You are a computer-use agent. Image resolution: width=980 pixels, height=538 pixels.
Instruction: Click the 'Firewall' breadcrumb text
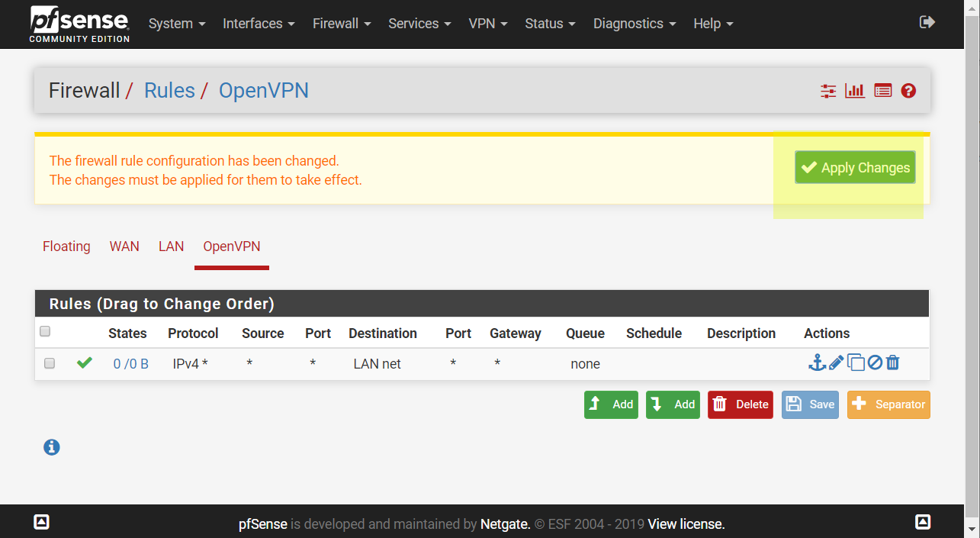pyautogui.click(x=85, y=91)
